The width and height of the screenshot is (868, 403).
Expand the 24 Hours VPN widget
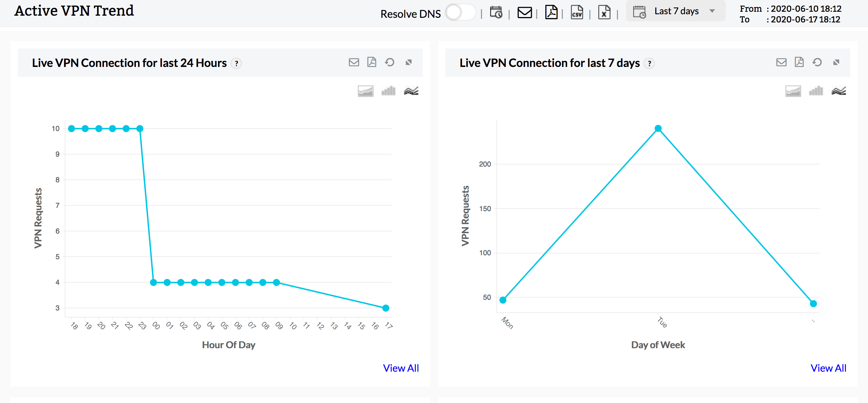pos(409,63)
